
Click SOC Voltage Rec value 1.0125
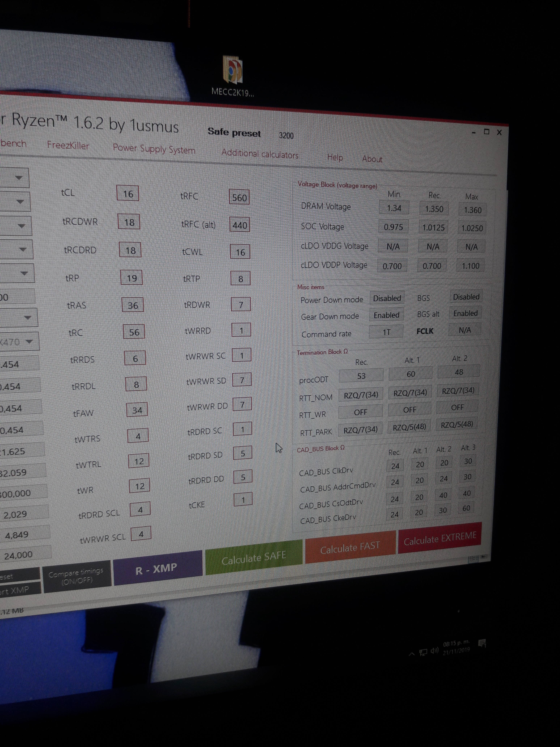pos(433,228)
